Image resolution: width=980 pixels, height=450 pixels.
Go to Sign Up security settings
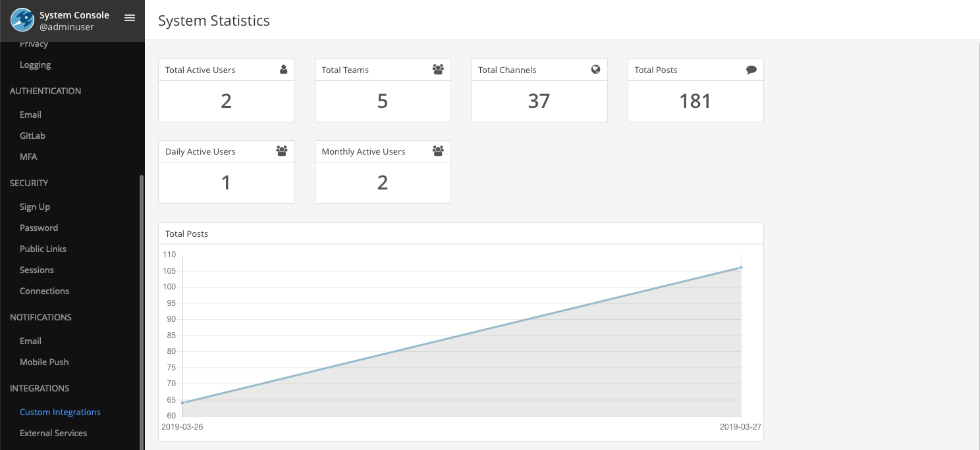[35, 207]
